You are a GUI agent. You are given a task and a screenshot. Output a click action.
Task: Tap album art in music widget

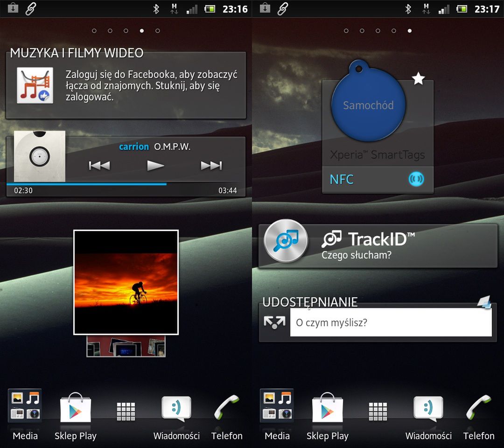(x=40, y=156)
